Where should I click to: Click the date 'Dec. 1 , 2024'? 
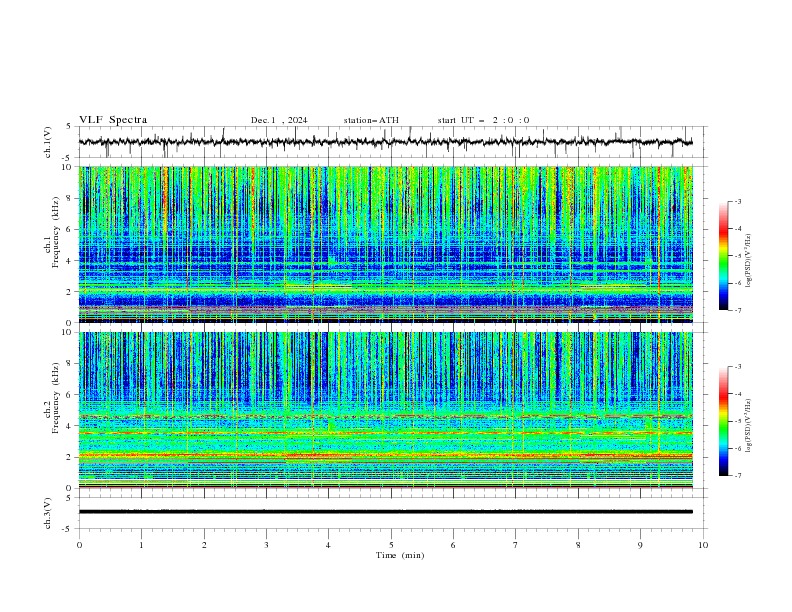click(x=279, y=120)
